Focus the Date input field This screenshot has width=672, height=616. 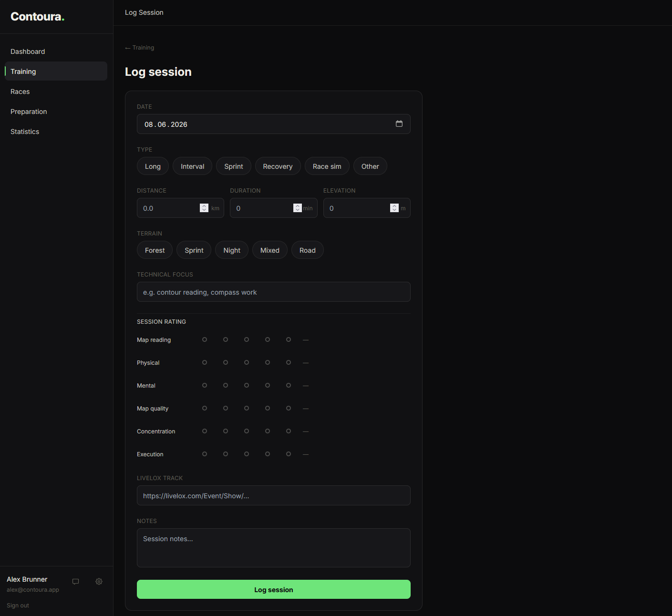point(274,124)
